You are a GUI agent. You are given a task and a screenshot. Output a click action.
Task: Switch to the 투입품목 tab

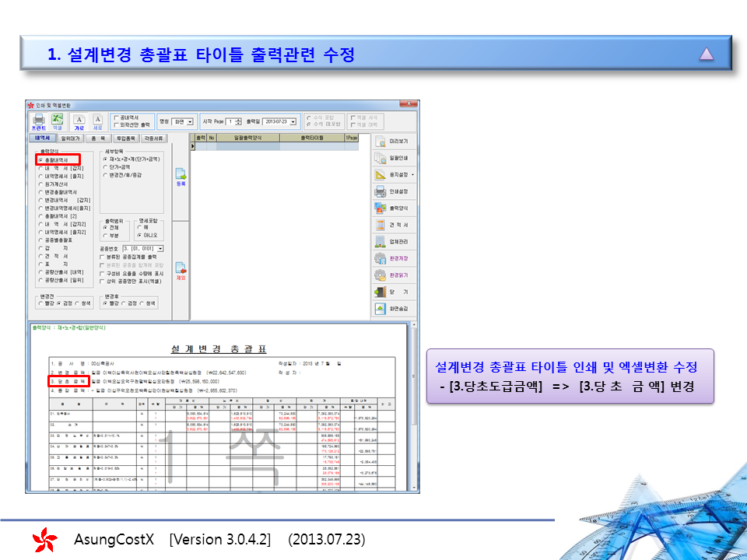click(x=126, y=138)
